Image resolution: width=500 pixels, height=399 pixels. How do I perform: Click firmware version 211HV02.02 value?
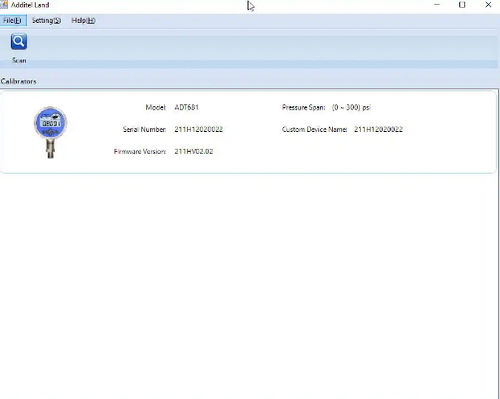point(194,151)
